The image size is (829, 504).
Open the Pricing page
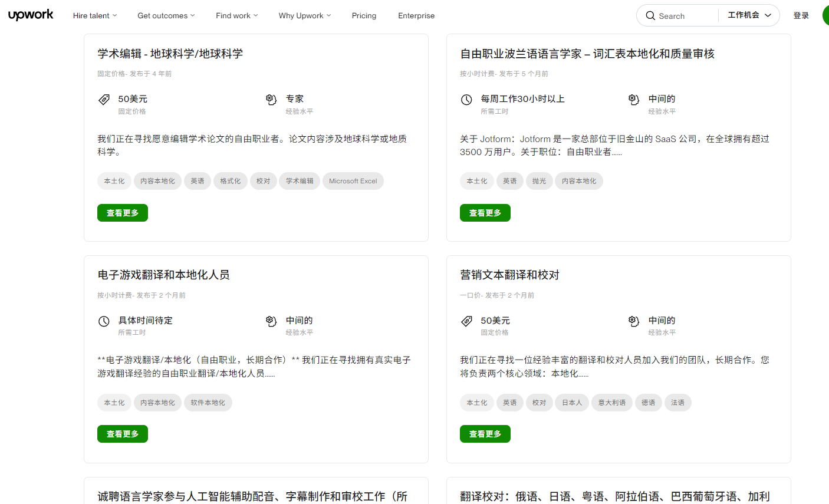[364, 16]
